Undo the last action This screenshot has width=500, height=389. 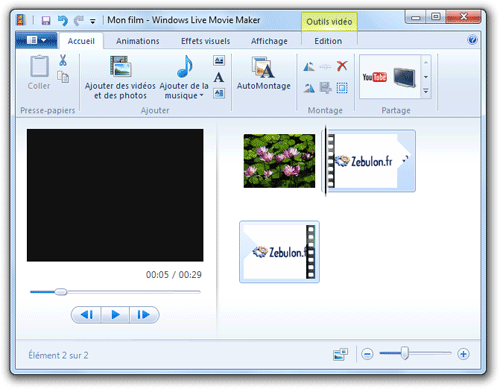click(62, 21)
